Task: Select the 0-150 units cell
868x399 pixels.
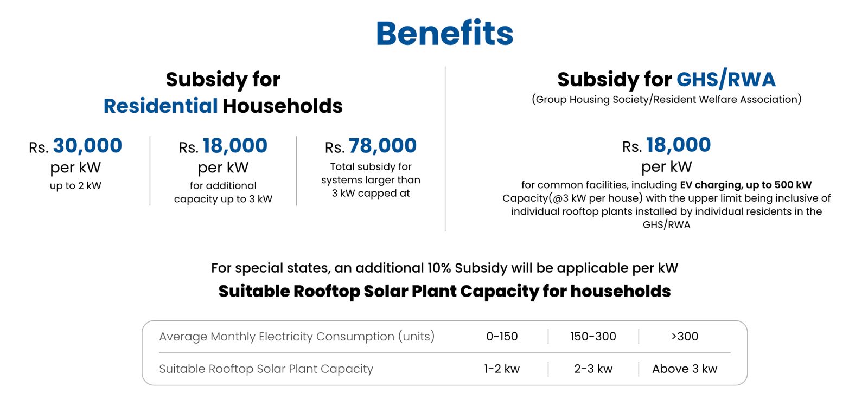Action: pos(502,337)
